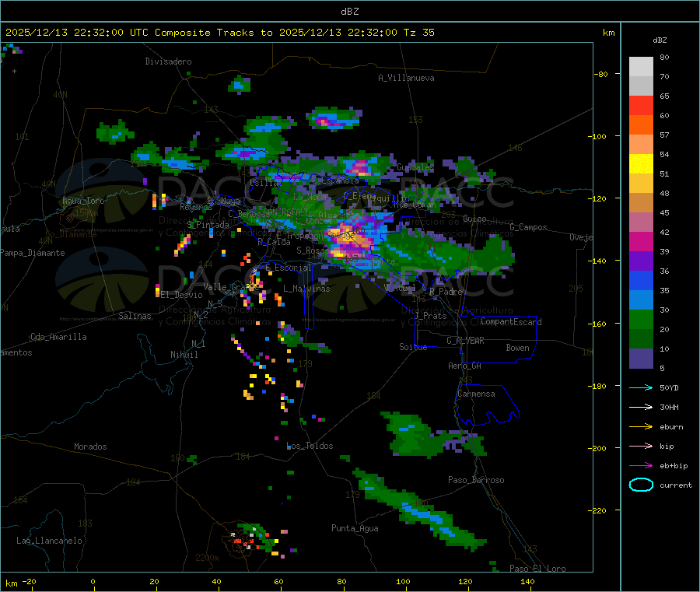Click the white 80 dBZ legend swatch
Screen dimensions: 700x592
[641, 67]
